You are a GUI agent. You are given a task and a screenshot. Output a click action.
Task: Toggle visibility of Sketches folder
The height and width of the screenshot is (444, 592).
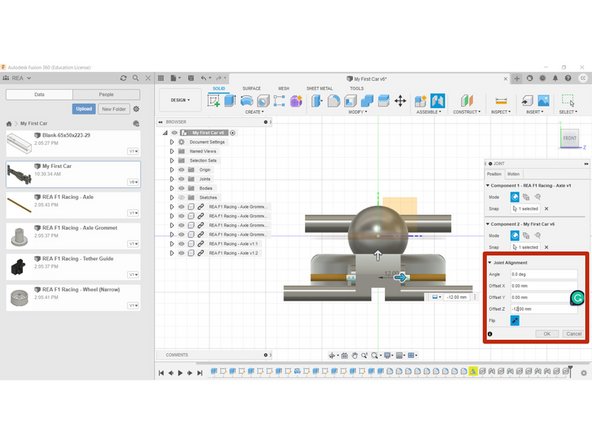click(x=182, y=197)
